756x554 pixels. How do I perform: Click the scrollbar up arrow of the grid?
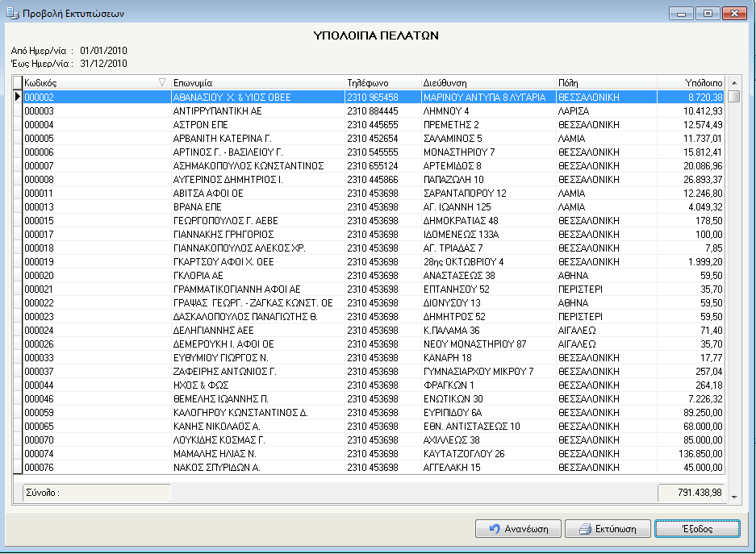click(734, 83)
